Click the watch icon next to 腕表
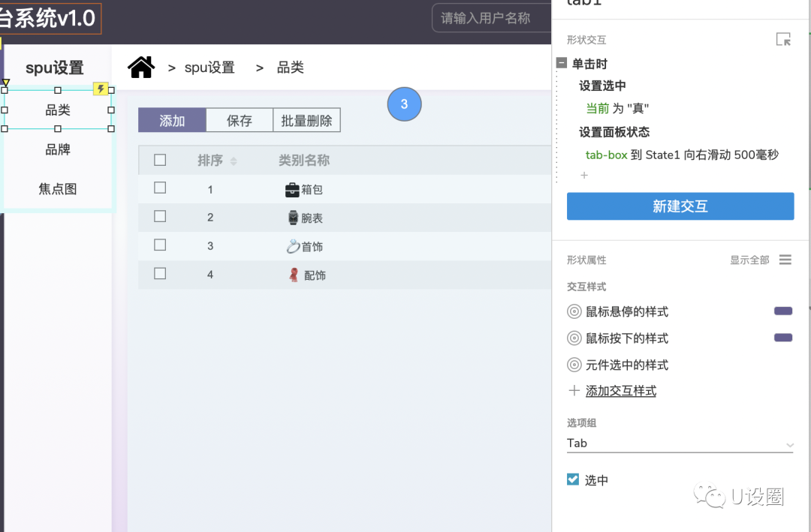The width and height of the screenshot is (811, 532). pyautogui.click(x=293, y=218)
